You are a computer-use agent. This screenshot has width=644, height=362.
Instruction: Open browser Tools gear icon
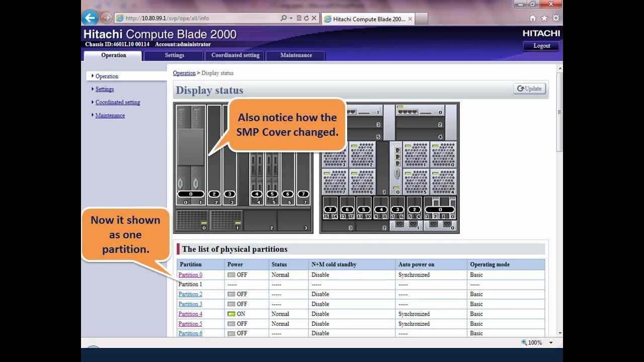(556, 18)
